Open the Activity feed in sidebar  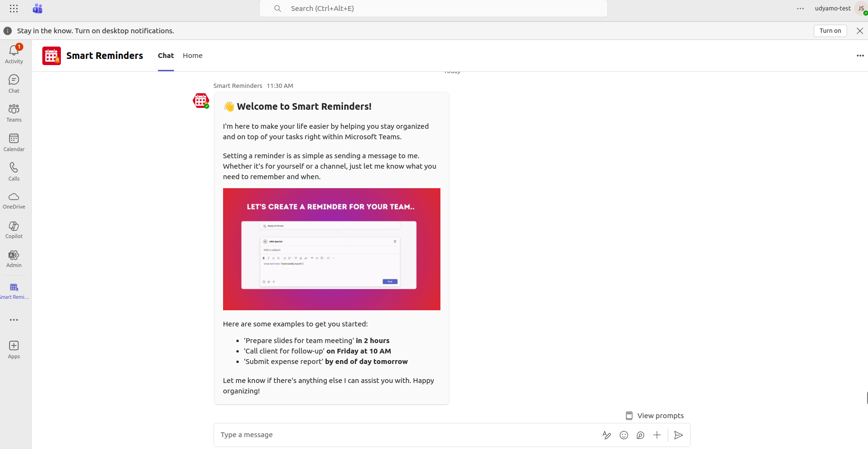14,54
